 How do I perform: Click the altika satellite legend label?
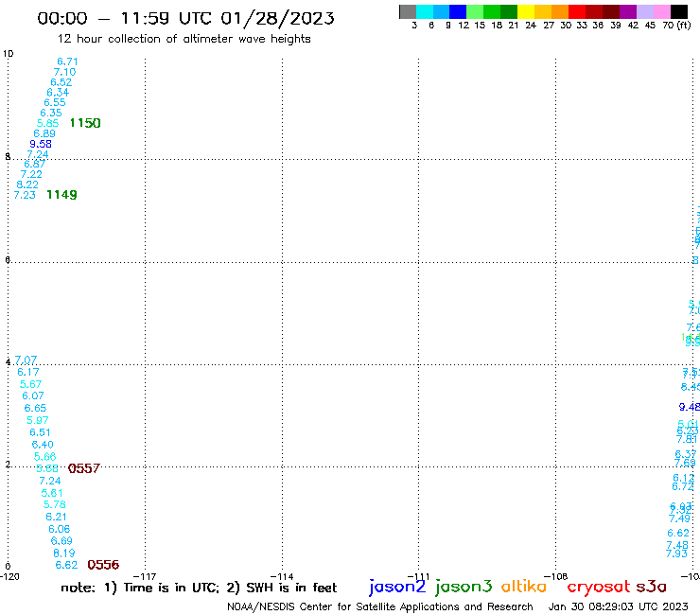[524, 586]
